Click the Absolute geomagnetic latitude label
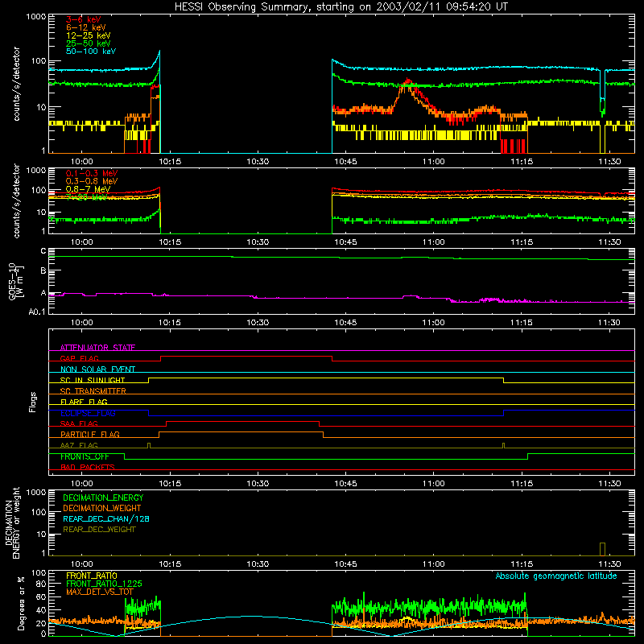This screenshot has width=644, height=644. (556, 576)
